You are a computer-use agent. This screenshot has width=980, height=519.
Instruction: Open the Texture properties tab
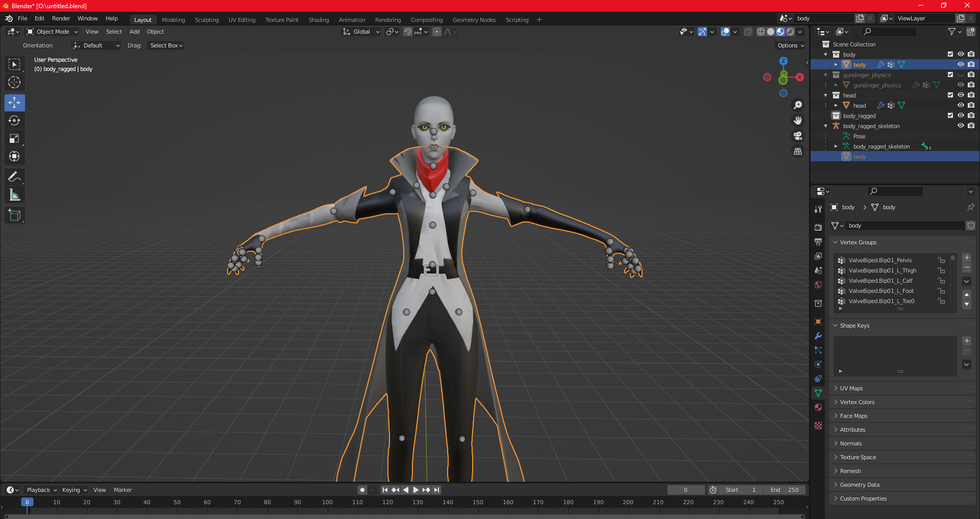pyautogui.click(x=818, y=426)
